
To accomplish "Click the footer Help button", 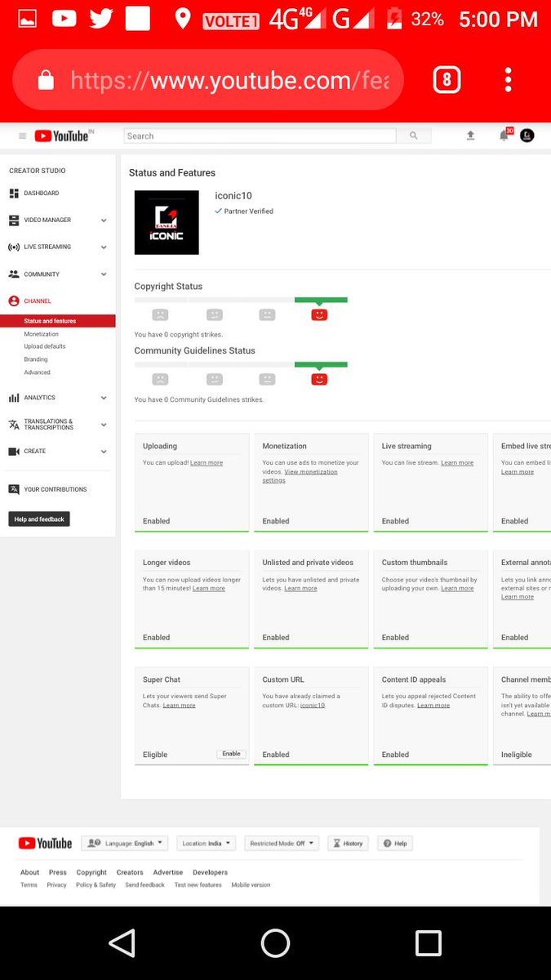I will coord(395,844).
